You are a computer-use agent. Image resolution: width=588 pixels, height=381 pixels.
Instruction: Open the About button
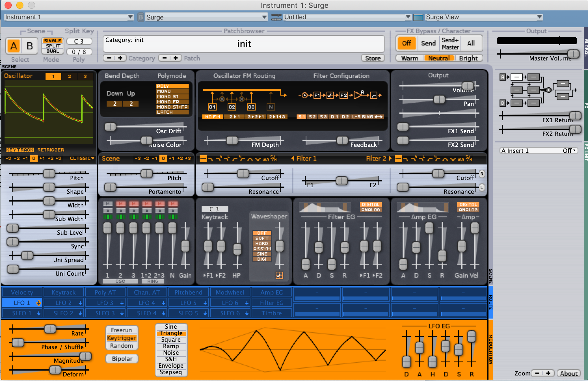click(x=568, y=374)
